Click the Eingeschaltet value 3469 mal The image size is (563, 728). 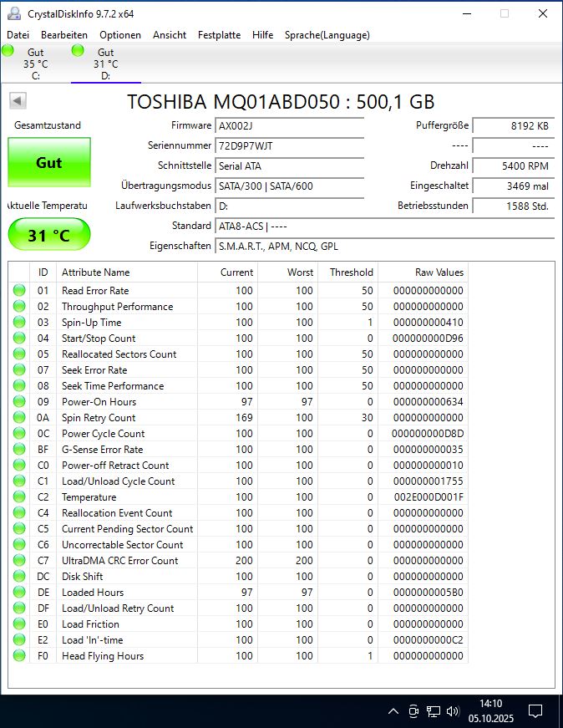coord(514,186)
